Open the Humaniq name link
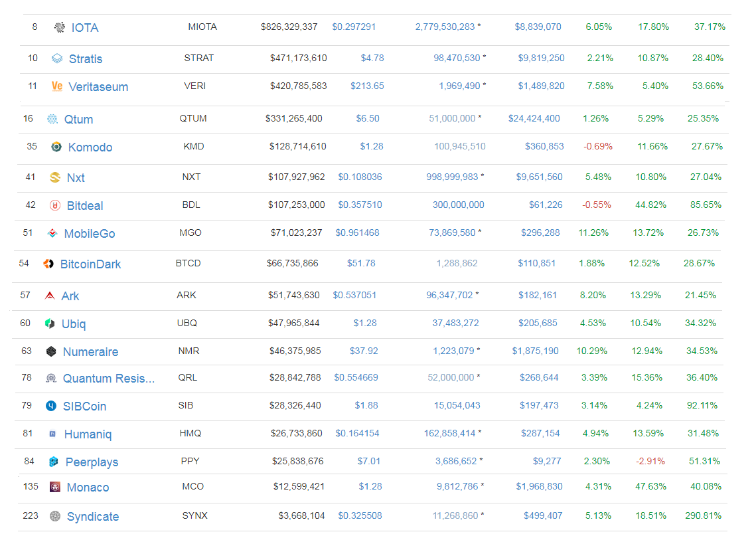This screenshot has height=540, width=756. pos(88,434)
